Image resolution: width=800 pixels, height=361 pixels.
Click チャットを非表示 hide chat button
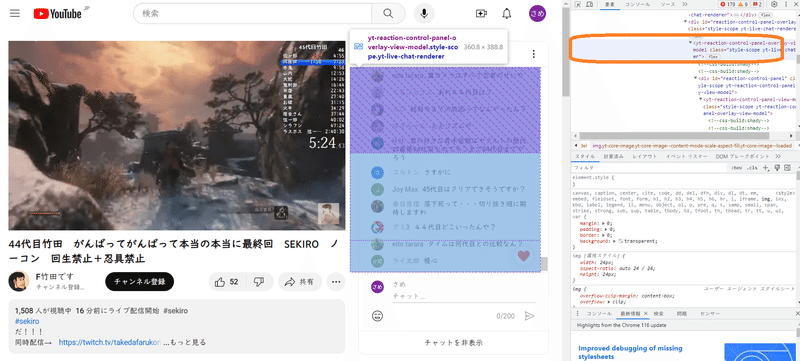(x=454, y=343)
